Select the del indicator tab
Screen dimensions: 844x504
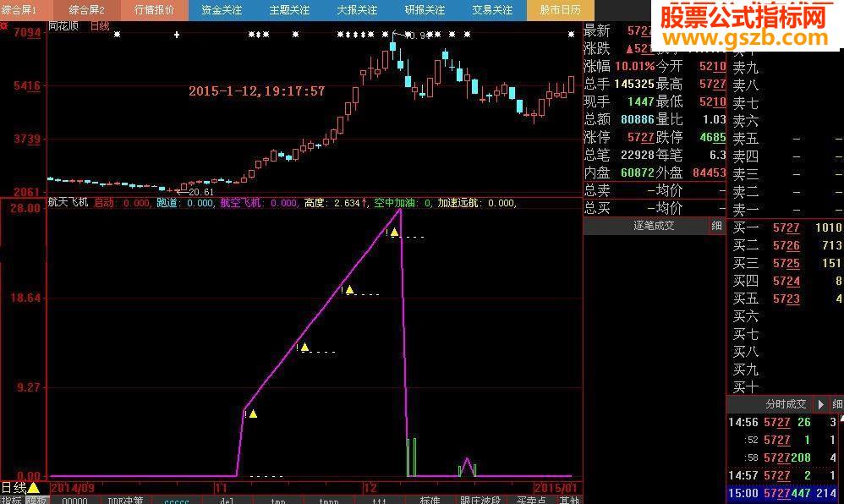click(x=227, y=501)
